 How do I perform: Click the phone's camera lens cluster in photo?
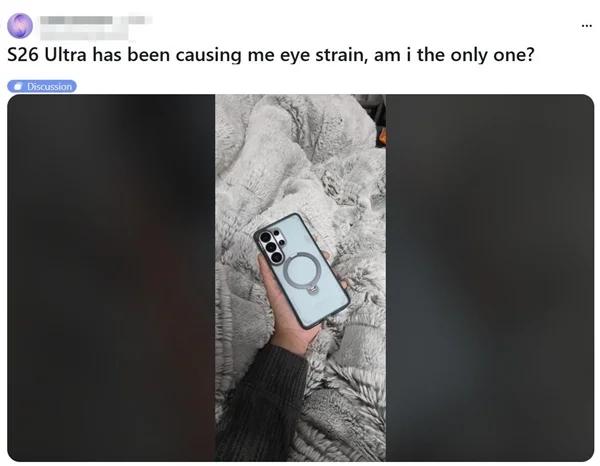[x=271, y=245]
